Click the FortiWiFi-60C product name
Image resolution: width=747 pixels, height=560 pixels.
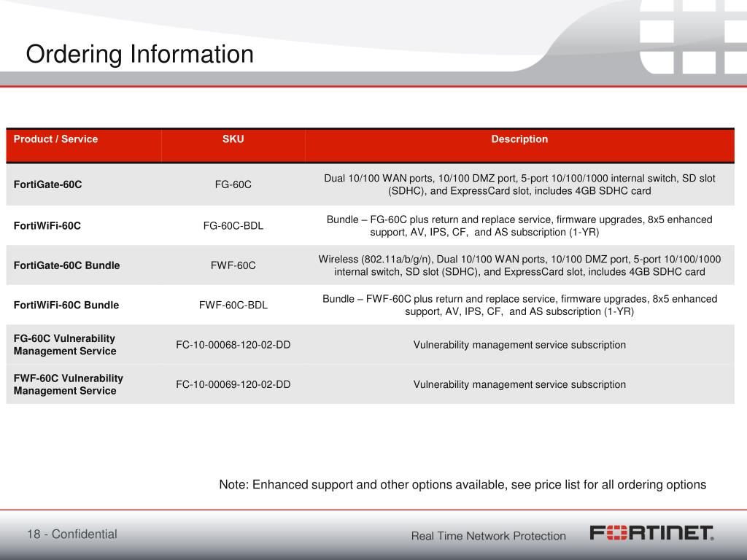47,226
